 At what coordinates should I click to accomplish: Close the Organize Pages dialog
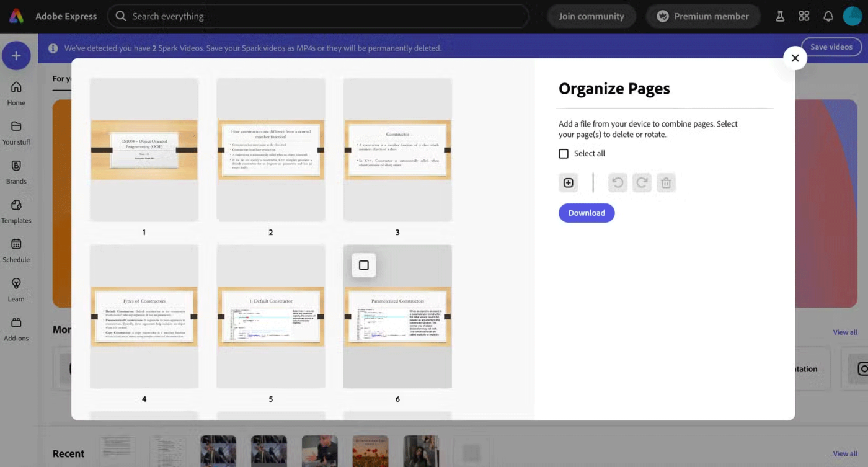(x=795, y=58)
